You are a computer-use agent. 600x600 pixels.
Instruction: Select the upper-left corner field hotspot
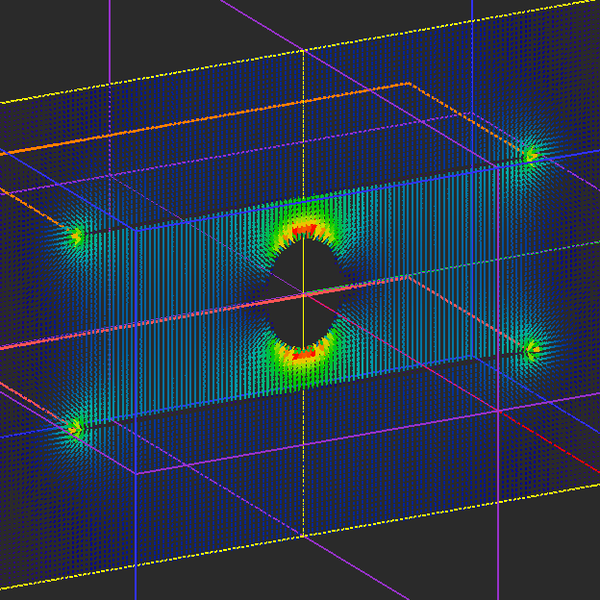point(76,237)
